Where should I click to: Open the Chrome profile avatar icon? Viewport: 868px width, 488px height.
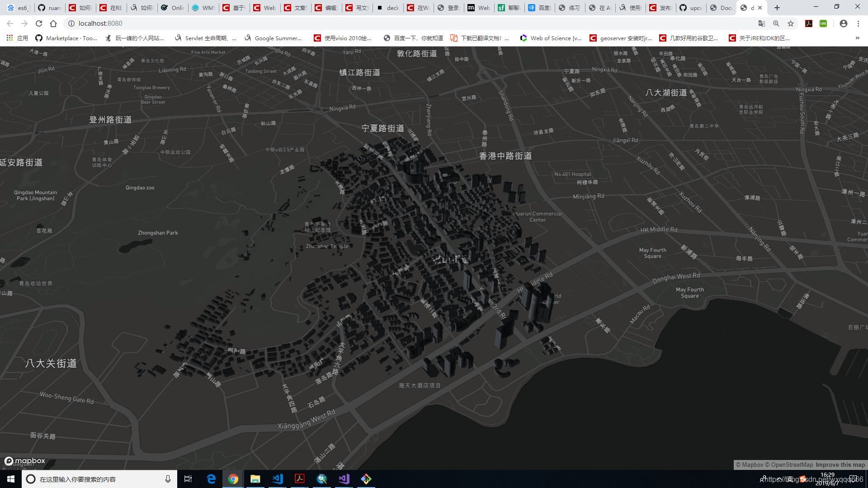pyautogui.click(x=843, y=23)
